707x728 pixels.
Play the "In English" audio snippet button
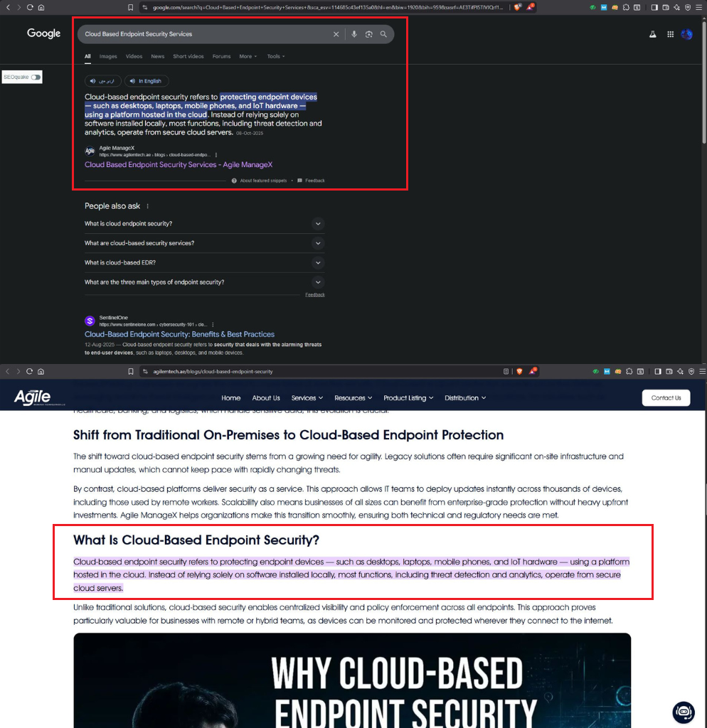(145, 81)
